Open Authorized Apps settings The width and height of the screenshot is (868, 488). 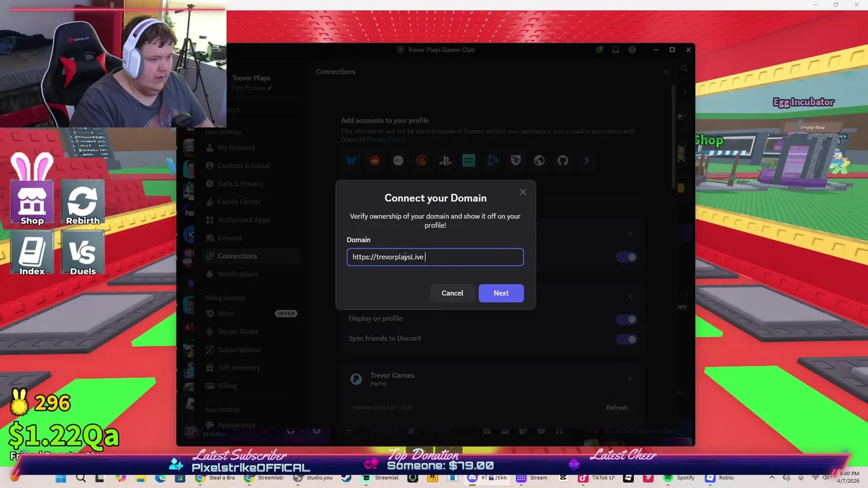pos(251,220)
